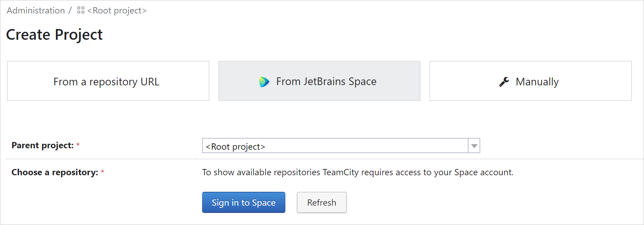Open the <Root project> breadcrumb link

click(117, 11)
